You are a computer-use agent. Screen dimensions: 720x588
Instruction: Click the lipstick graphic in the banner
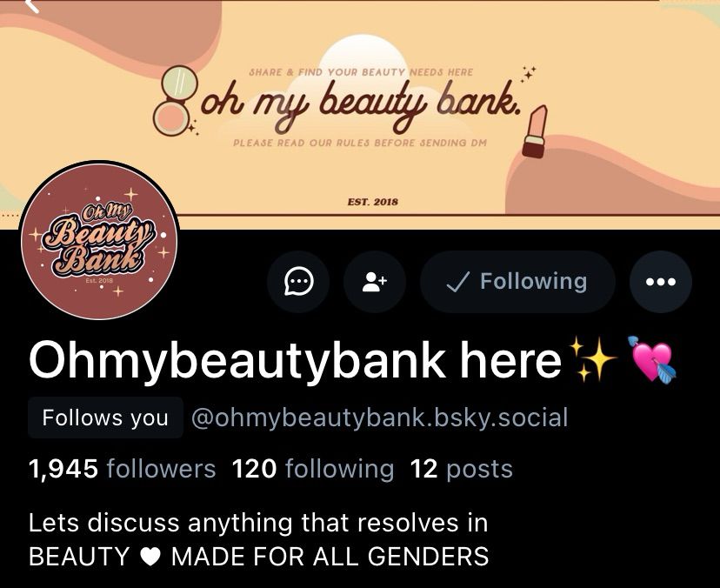[x=535, y=131]
